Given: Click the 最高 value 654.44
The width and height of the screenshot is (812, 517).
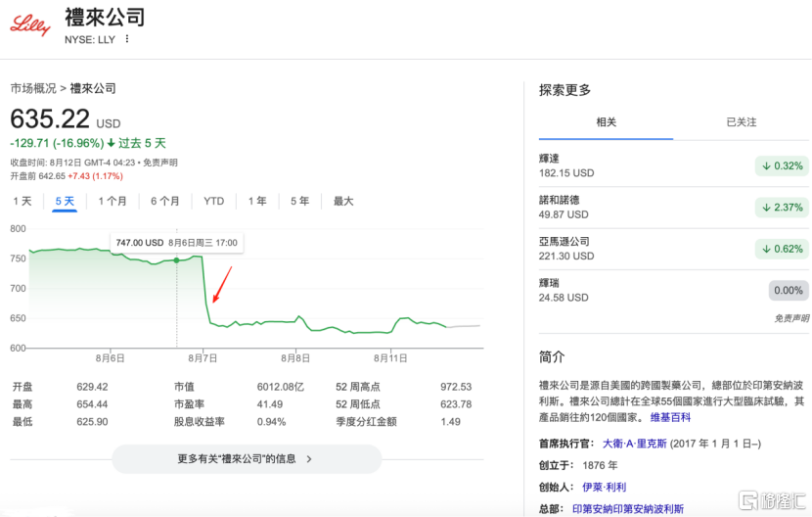Looking at the screenshot, I should point(92,404).
